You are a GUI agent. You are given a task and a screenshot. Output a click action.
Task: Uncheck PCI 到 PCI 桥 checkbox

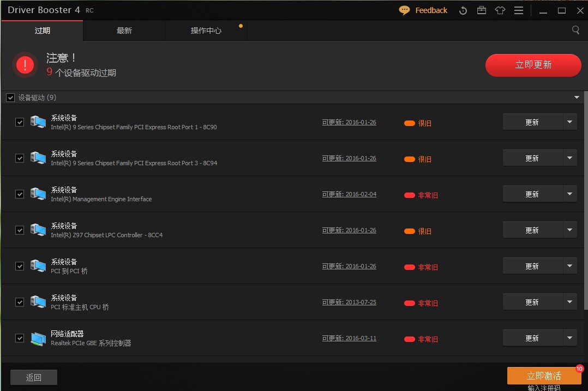tap(20, 266)
